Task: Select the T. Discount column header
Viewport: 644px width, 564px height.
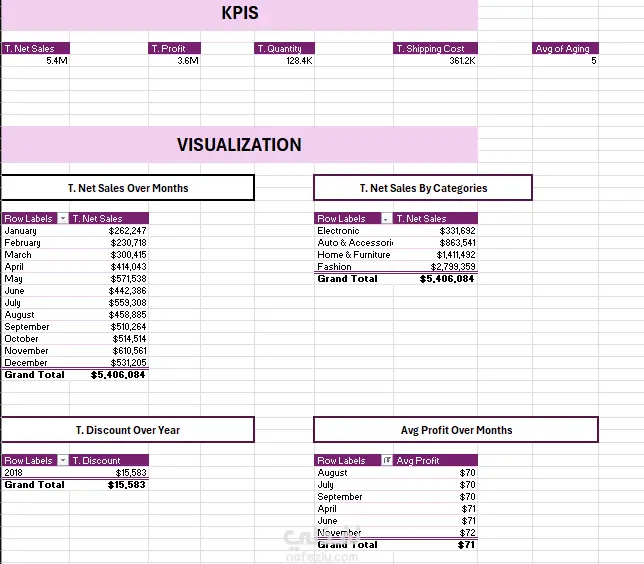Action: 109,460
